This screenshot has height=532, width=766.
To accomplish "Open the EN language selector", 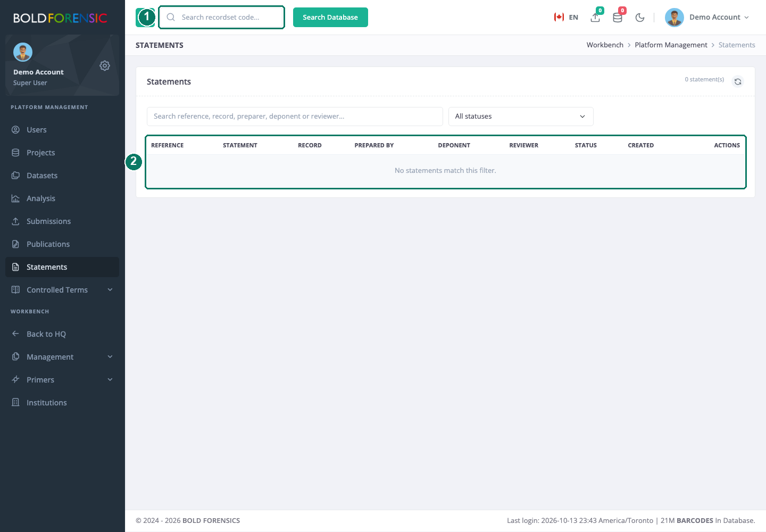I will (566, 18).
